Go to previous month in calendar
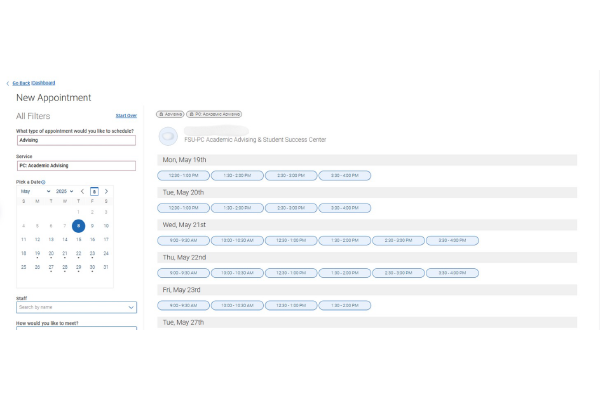 (x=82, y=191)
